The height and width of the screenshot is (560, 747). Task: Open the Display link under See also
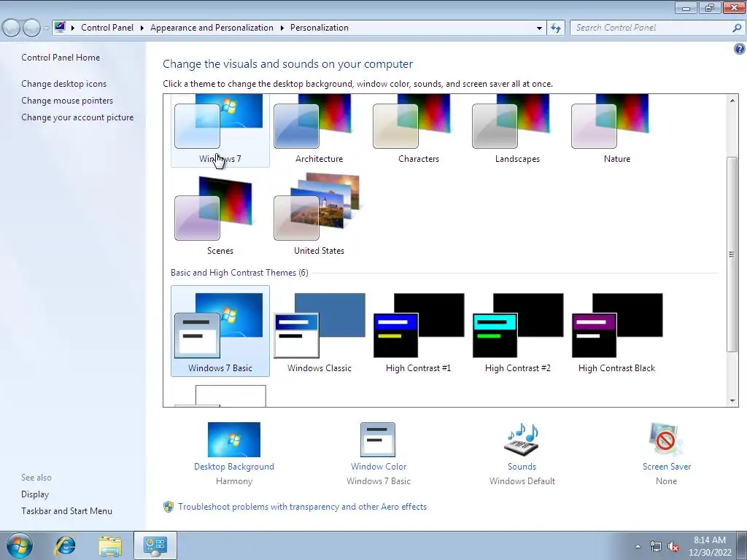(35, 494)
